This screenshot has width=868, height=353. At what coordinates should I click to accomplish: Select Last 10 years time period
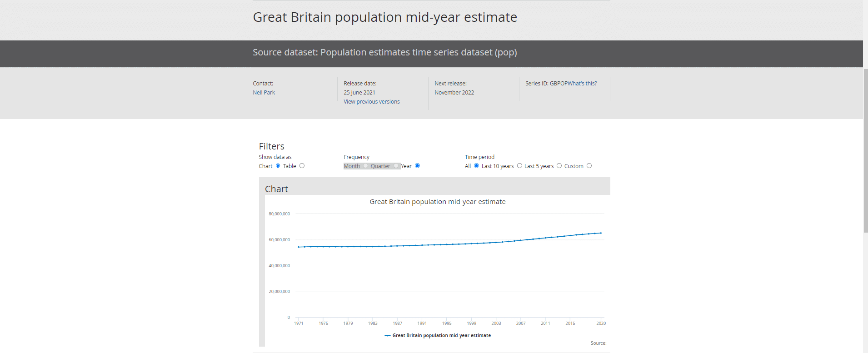coord(519,166)
